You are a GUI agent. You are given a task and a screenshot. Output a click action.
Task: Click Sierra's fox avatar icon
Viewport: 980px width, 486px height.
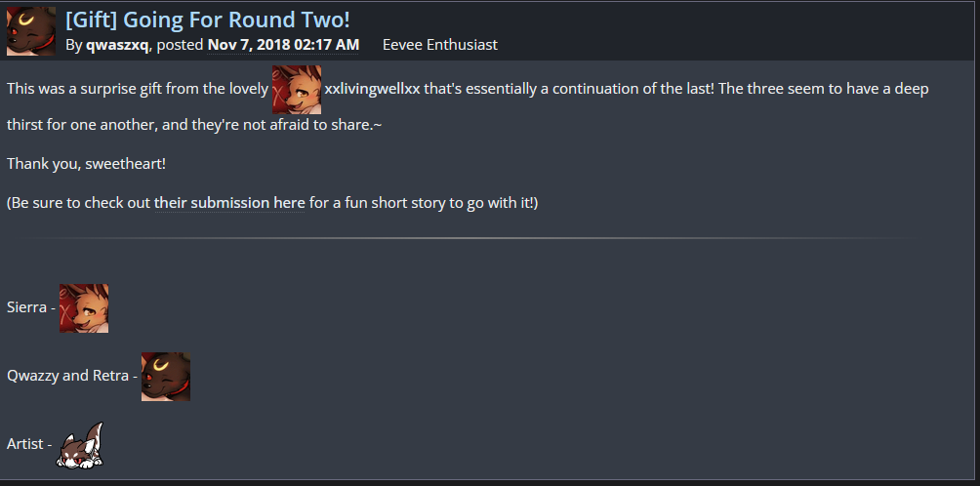[x=84, y=307]
